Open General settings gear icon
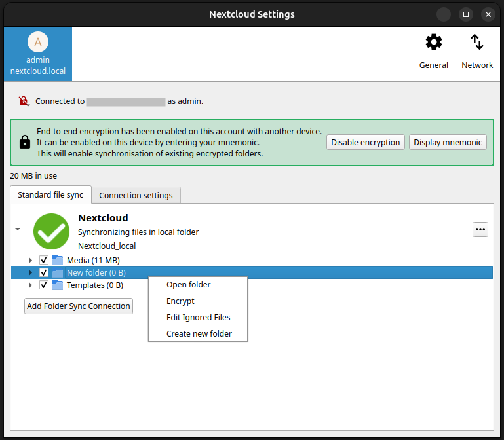 point(434,43)
